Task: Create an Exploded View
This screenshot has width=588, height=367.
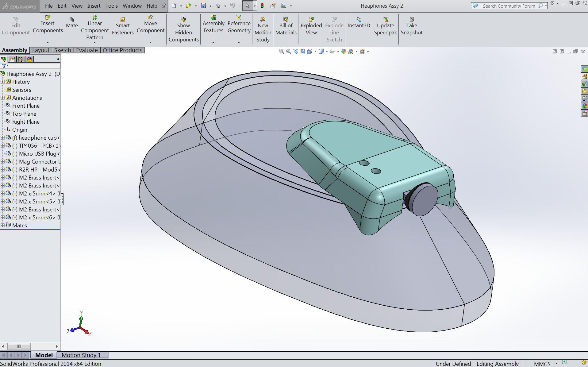Action: coord(311,26)
